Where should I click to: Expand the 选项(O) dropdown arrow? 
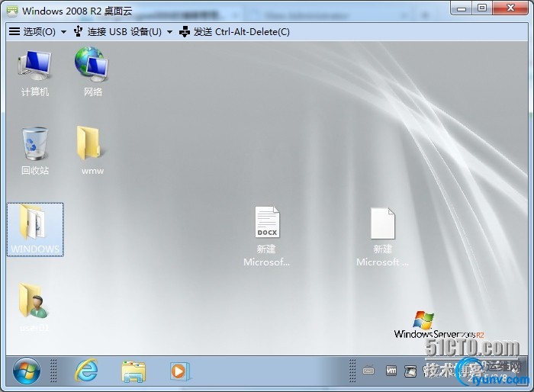[x=63, y=32]
